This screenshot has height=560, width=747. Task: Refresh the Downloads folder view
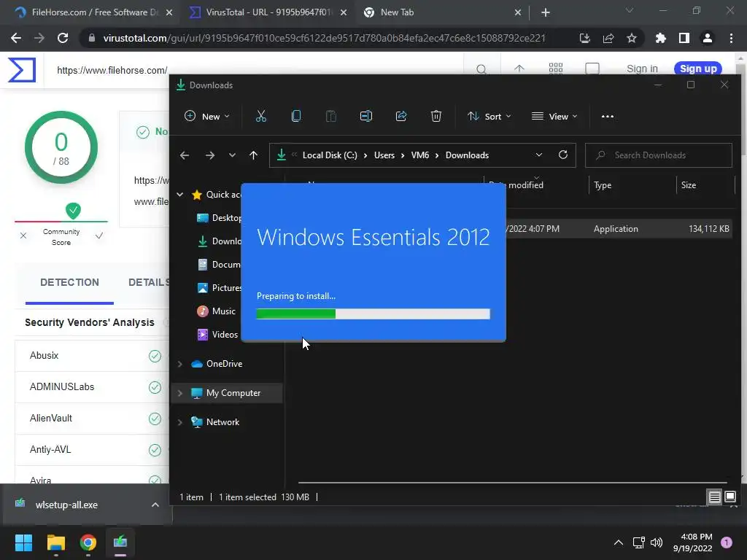point(562,155)
